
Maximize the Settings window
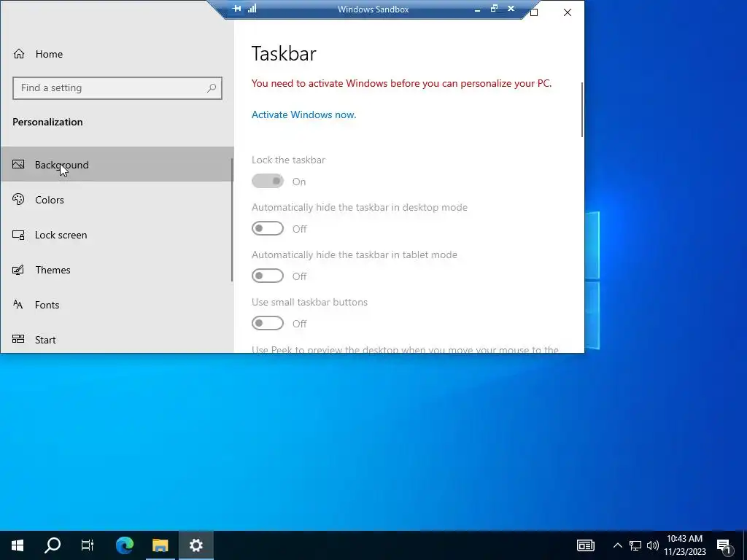click(x=534, y=12)
